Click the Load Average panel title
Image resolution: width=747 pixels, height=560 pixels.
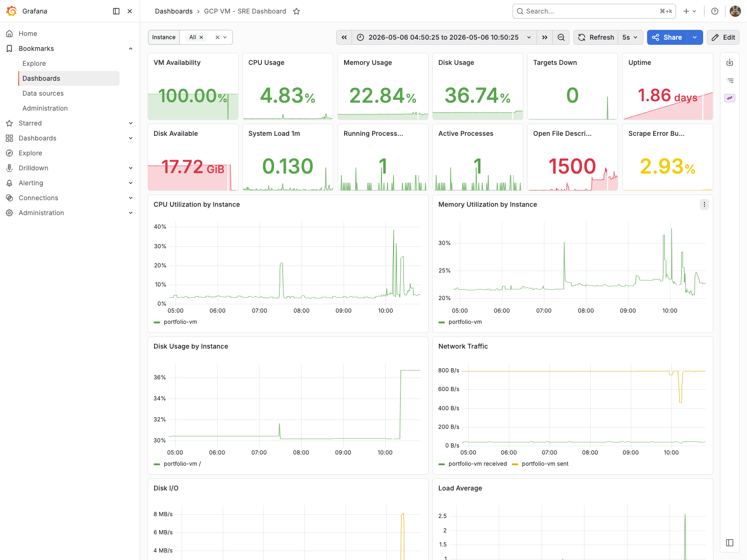pyautogui.click(x=460, y=488)
